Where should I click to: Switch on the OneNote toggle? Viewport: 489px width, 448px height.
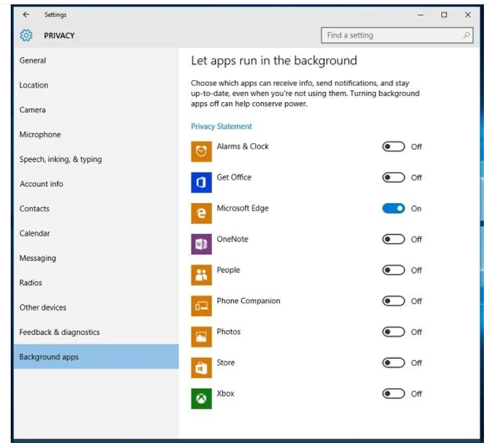tap(394, 239)
